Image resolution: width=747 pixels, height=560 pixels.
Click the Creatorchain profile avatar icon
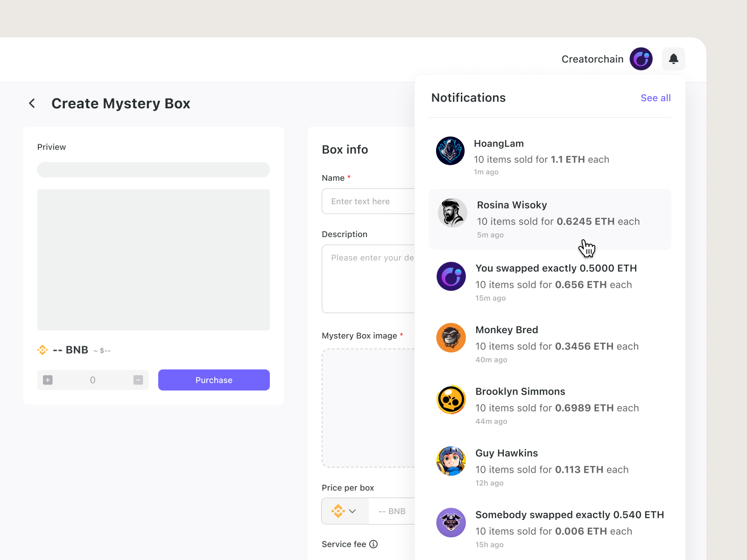[x=641, y=59]
